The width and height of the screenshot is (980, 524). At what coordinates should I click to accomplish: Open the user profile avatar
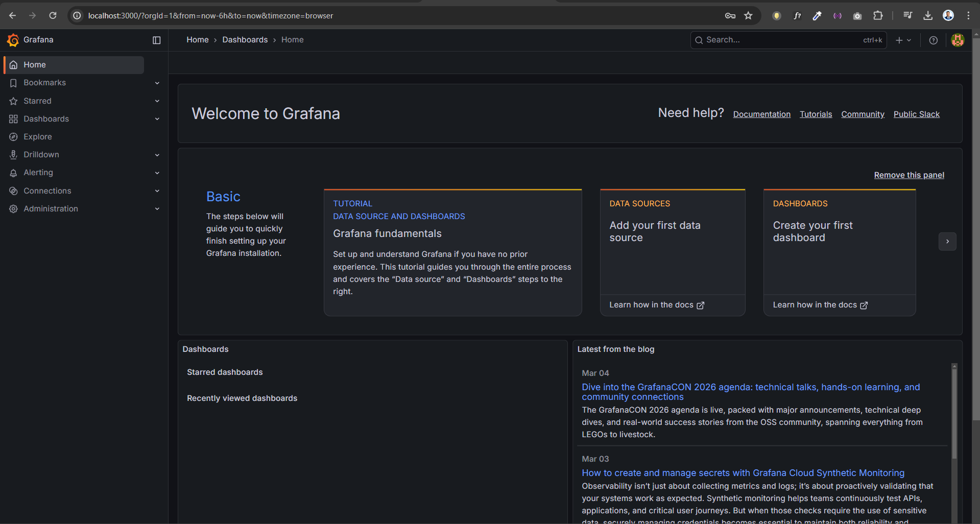(957, 40)
